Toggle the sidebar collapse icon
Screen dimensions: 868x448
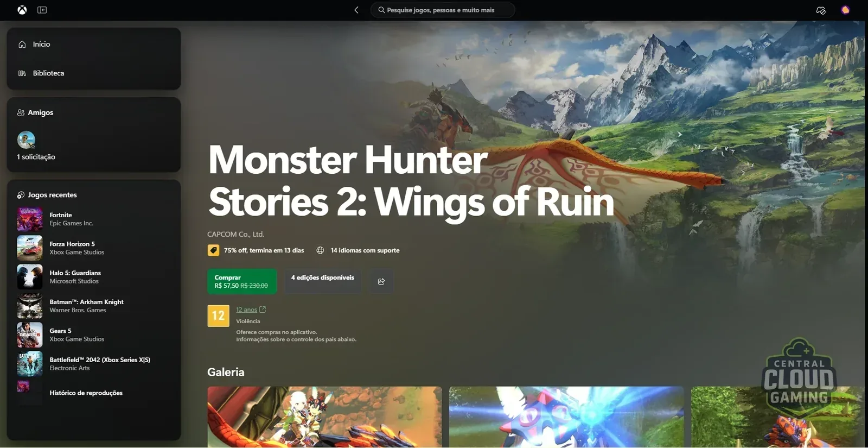pyautogui.click(x=42, y=10)
